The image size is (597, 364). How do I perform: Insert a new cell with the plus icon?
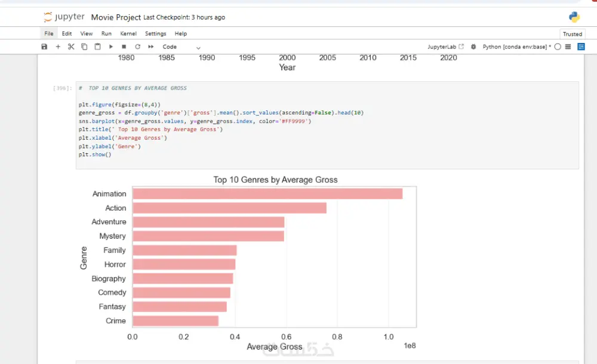click(x=58, y=47)
